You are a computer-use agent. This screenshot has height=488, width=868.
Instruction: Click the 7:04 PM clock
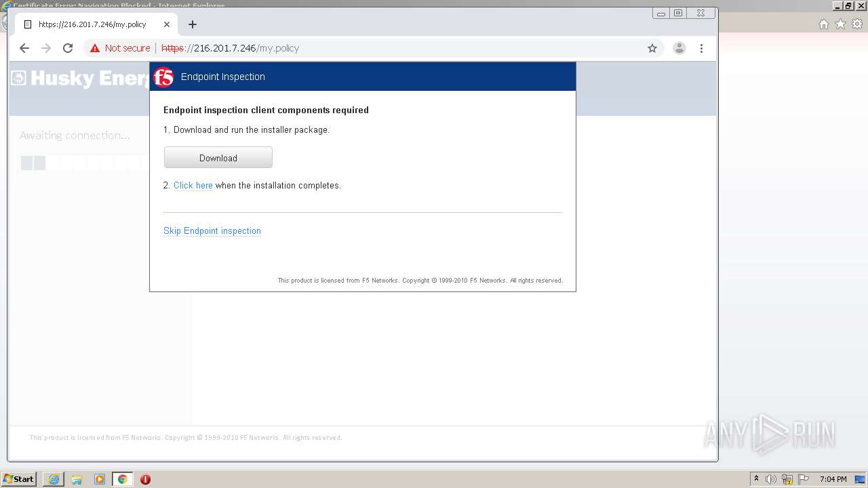(x=833, y=479)
